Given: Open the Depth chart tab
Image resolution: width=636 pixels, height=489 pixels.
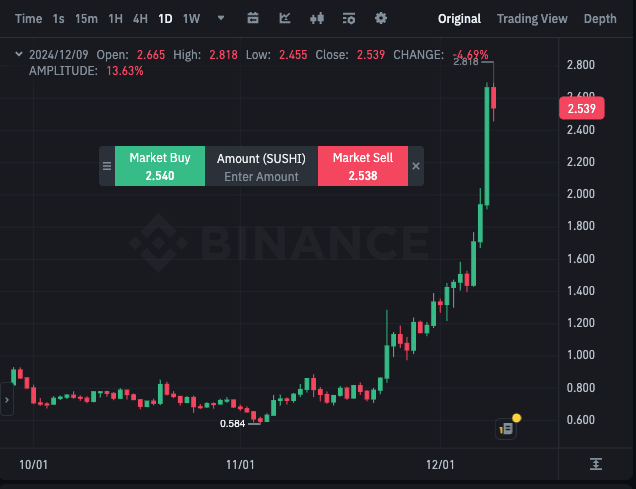Looking at the screenshot, I should coord(600,18).
